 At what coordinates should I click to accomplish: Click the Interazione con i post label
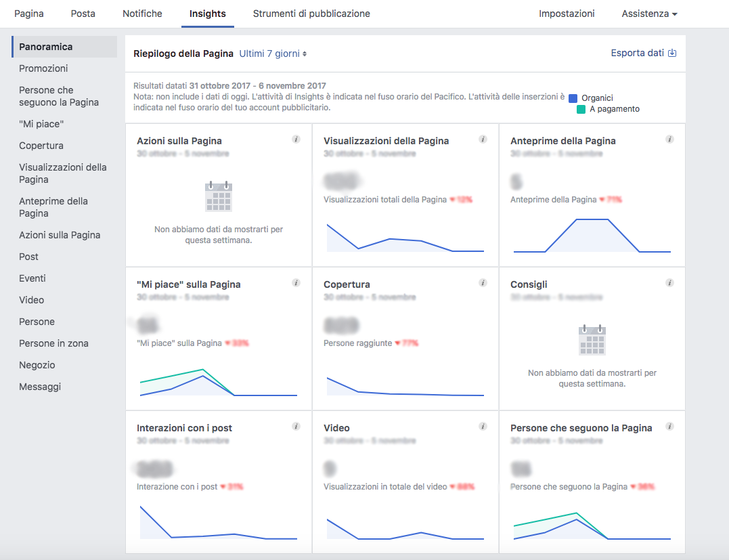point(177,487)
